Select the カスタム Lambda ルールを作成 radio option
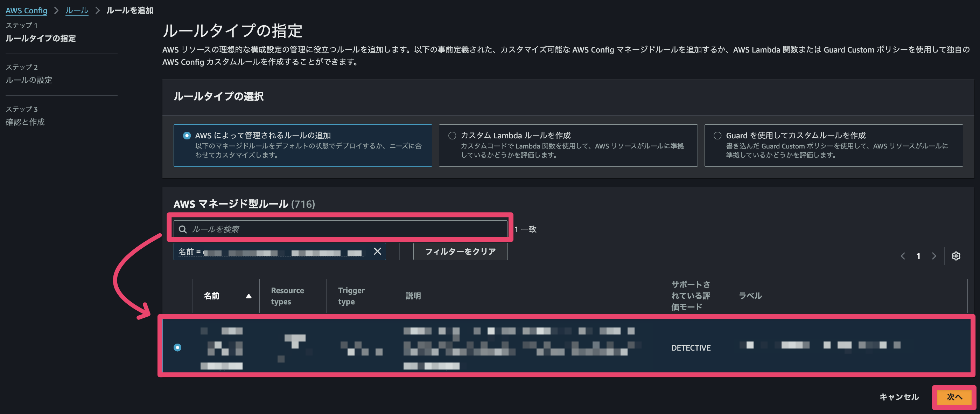Screen dimensions: 980x414 452,135
